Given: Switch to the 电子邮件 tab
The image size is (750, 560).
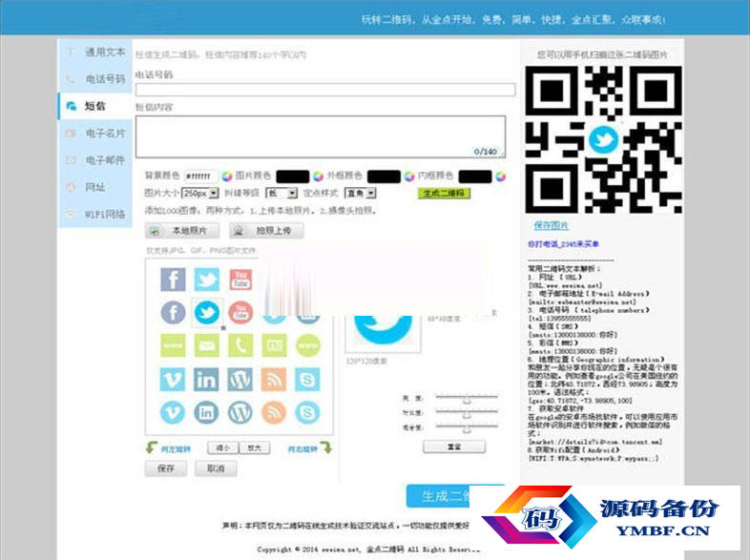Looking at the screenshot, I should pyautogui.click(x=95, y=160).
